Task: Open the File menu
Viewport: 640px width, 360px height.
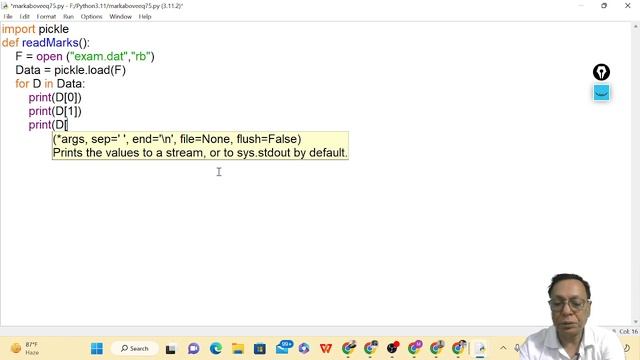Action: click(x=8, y=17)
